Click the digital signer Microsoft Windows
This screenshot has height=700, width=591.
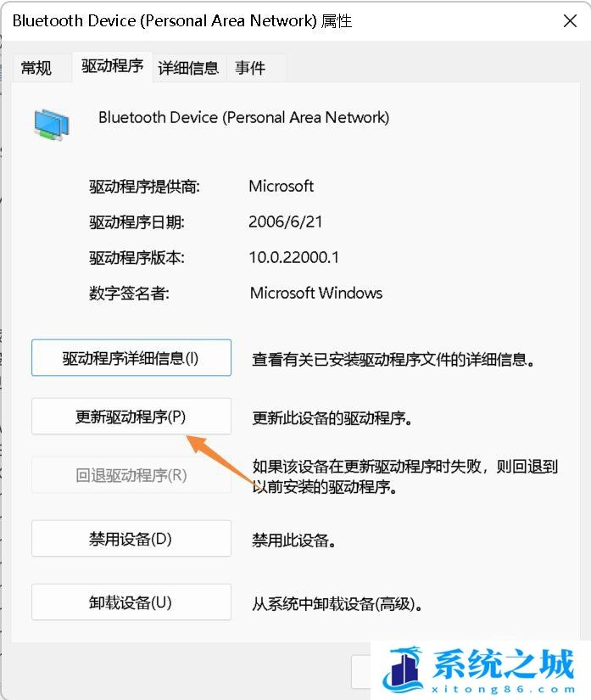tap(315, 293)
